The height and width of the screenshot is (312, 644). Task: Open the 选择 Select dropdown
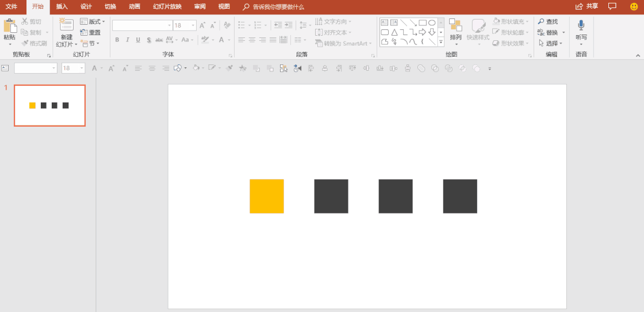[551, 43]
